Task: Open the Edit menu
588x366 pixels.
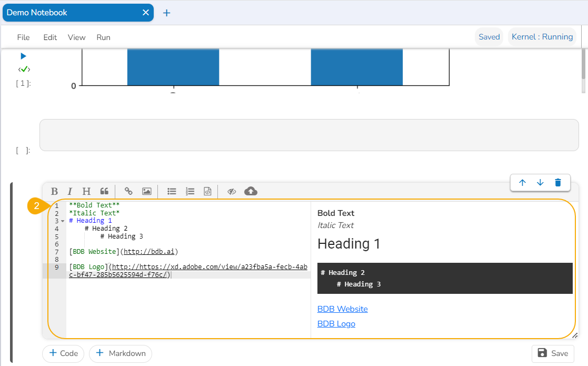Action: 50,37
